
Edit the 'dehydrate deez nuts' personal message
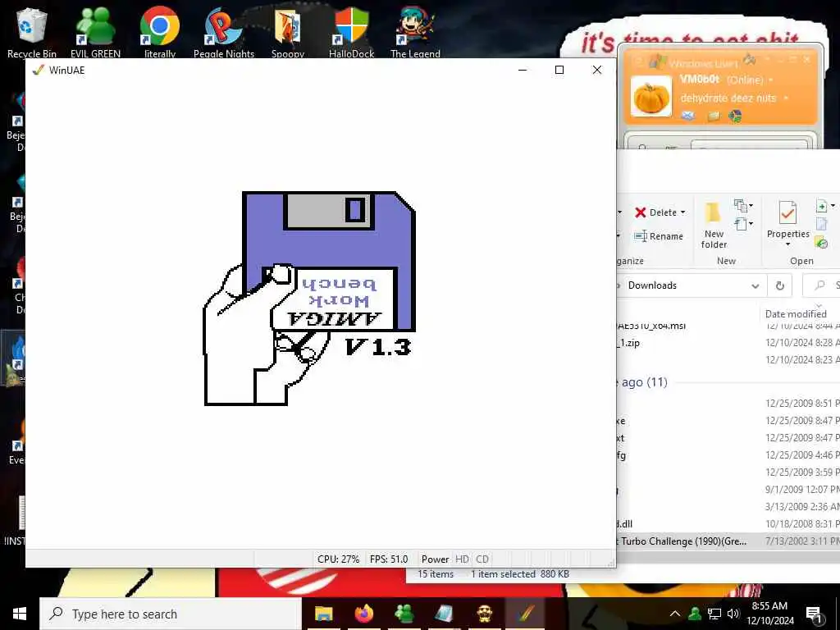coord(728,98)
